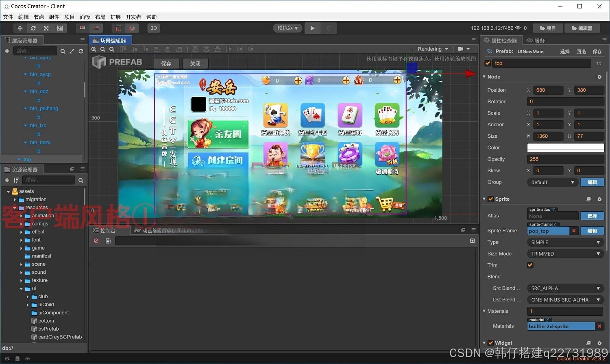The width and height of the screenshot is (610, 364).
Task: Open the Group default dropdown
Action: click(552, 182)
